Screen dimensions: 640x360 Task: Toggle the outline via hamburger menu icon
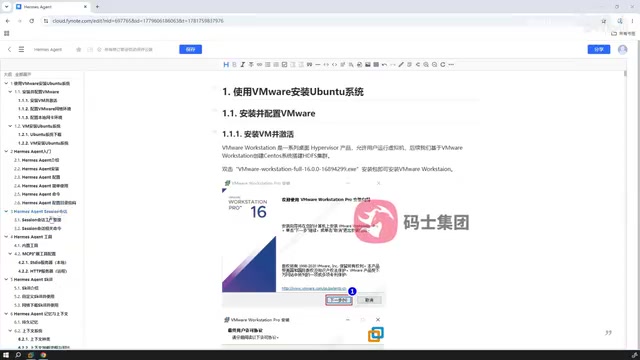pyautogui.click(x=21, y=49)
